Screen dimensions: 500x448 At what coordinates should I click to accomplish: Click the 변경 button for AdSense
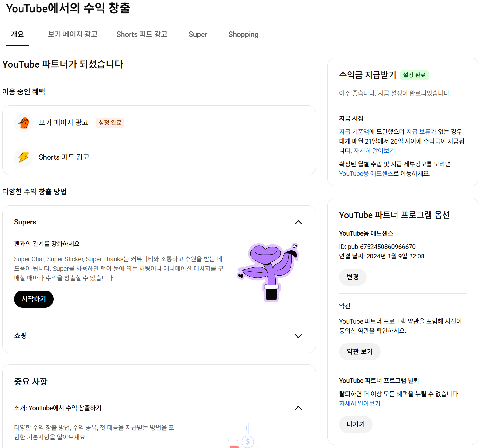click(352, 277)
